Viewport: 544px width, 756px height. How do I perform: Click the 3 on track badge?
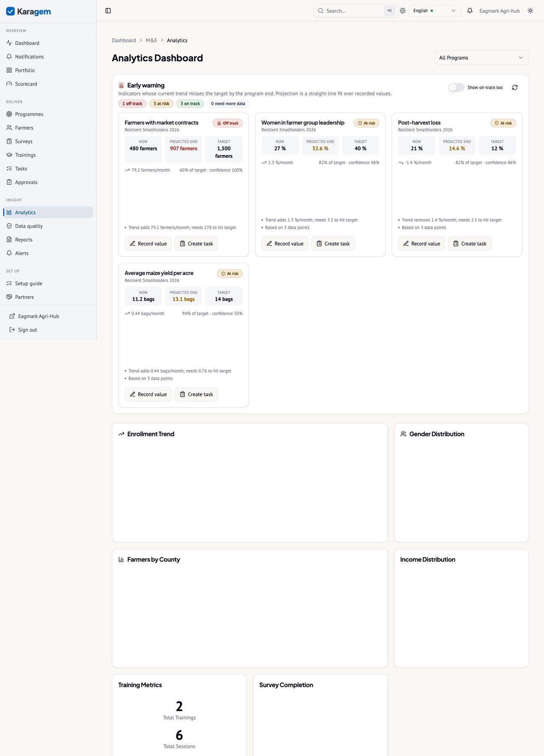point(190,104)
